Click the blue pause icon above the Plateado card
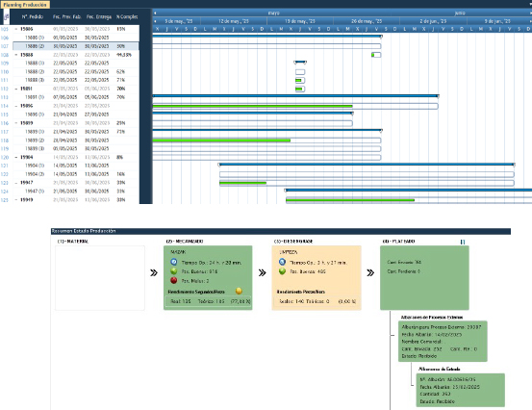The width and height of the screenshot is (532, 410). 463,242
